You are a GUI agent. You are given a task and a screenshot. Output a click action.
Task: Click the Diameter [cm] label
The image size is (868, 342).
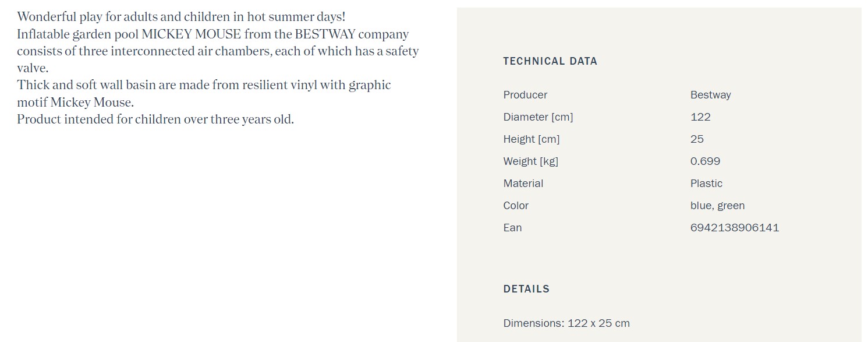538,117
